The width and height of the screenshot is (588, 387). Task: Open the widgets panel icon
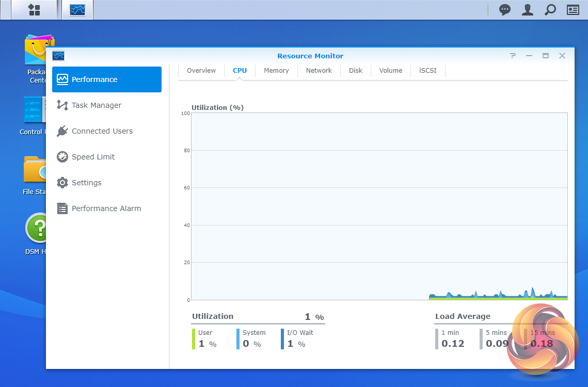(573, 10)
